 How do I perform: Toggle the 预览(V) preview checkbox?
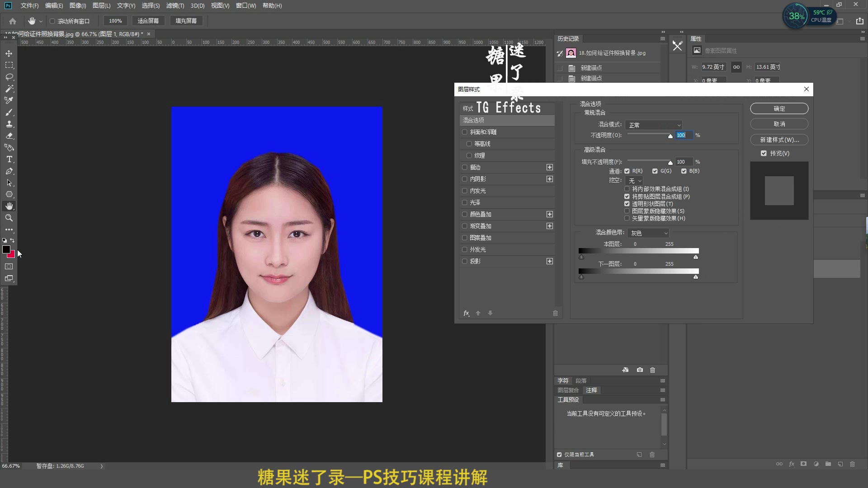(764, 153)
